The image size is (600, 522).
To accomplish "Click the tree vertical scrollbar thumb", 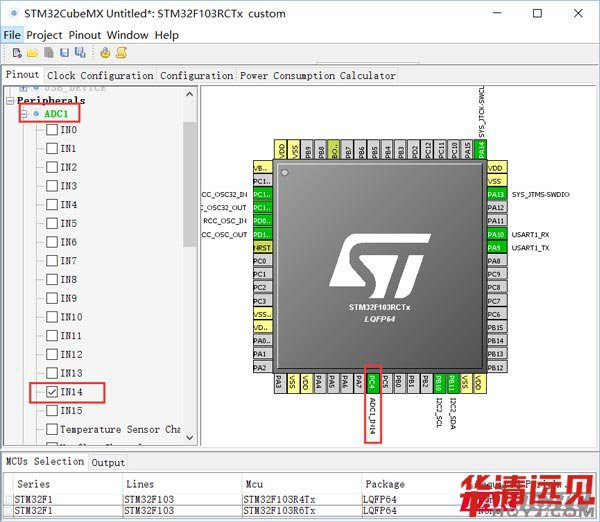I will pos(189,185).
